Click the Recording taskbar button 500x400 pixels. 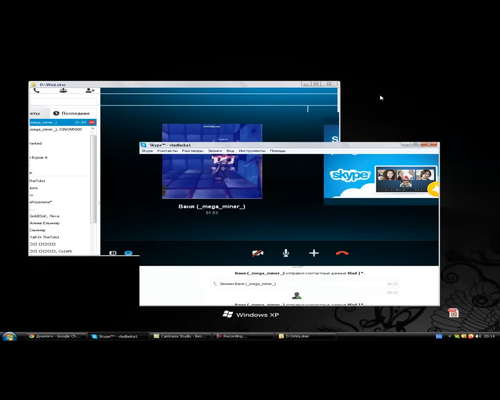tap(243, 336)
